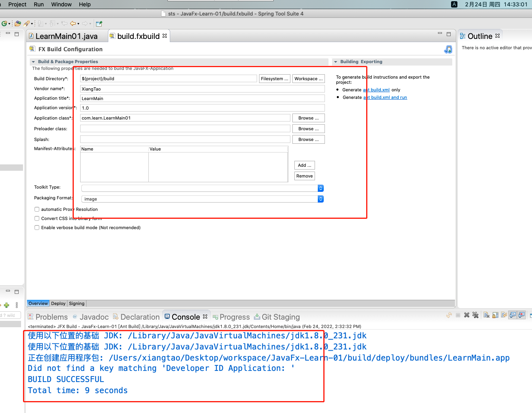Click the Previous Annotation toolbar icon
This screenshot has width=532, height=413.
[52, 23]
